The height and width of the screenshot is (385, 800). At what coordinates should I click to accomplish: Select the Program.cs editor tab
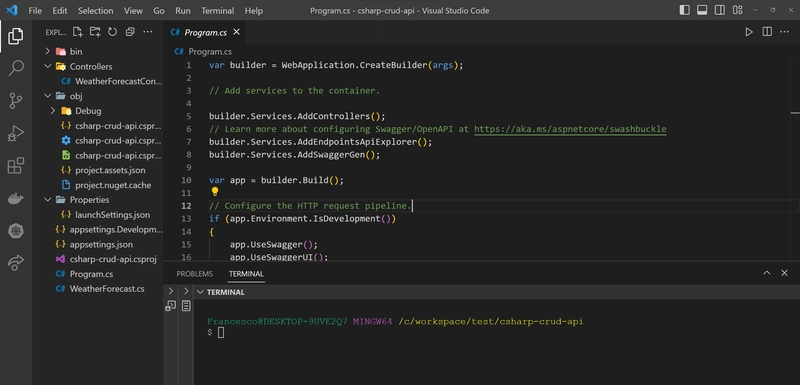(x=205, y=32)
